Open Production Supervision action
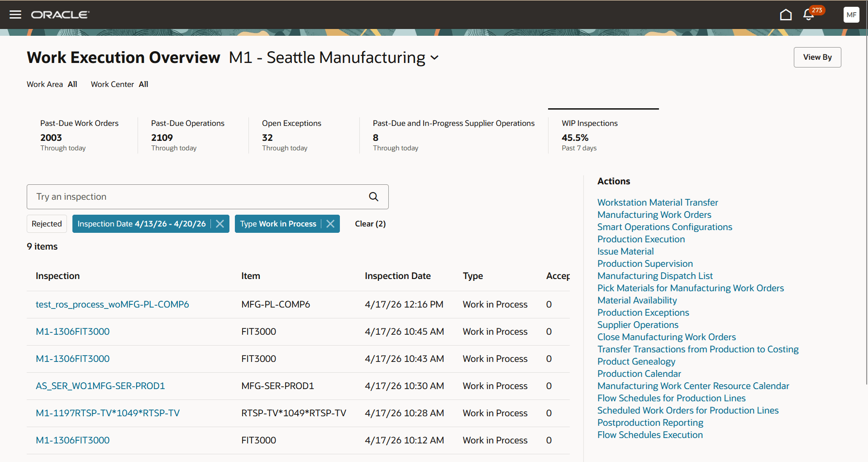Viewport: 868px width, 462px height. (x=645, y=264)
